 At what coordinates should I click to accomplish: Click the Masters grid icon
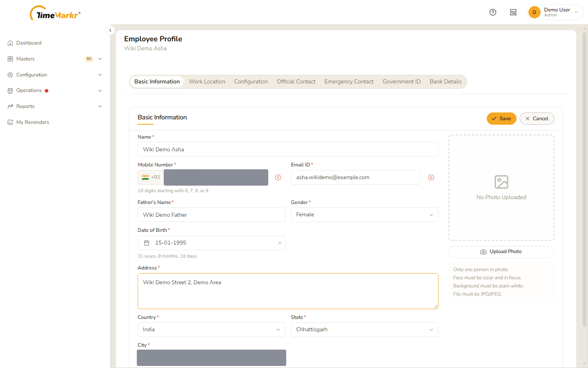(10, 59)
